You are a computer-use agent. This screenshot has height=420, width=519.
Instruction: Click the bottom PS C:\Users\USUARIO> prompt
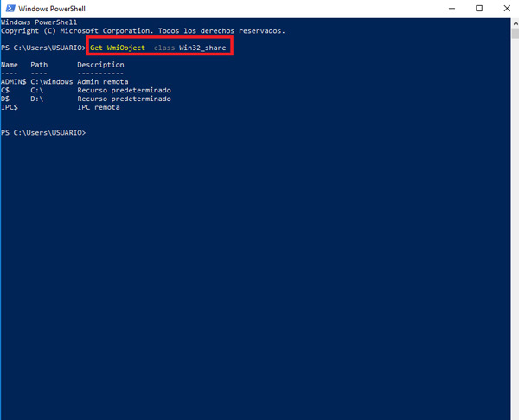43,132
